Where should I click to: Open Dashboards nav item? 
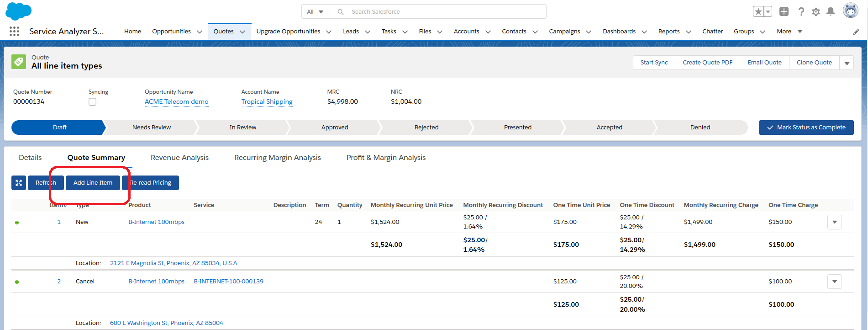(619, 32)
